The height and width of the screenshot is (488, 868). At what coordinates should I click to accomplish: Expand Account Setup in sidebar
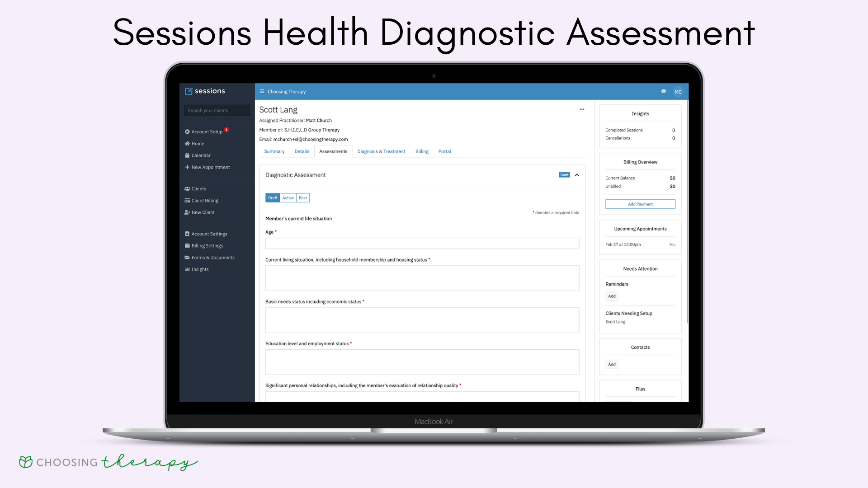pos(207,132)
